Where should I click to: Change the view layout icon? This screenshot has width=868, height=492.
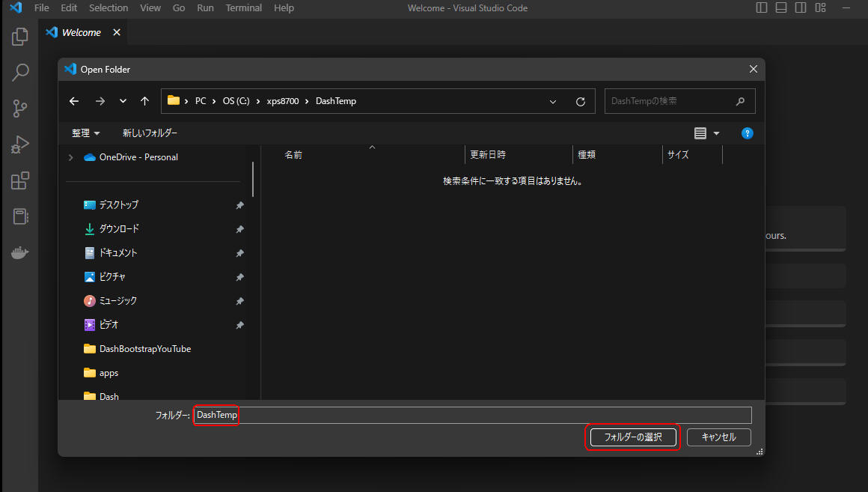[700, 133]
